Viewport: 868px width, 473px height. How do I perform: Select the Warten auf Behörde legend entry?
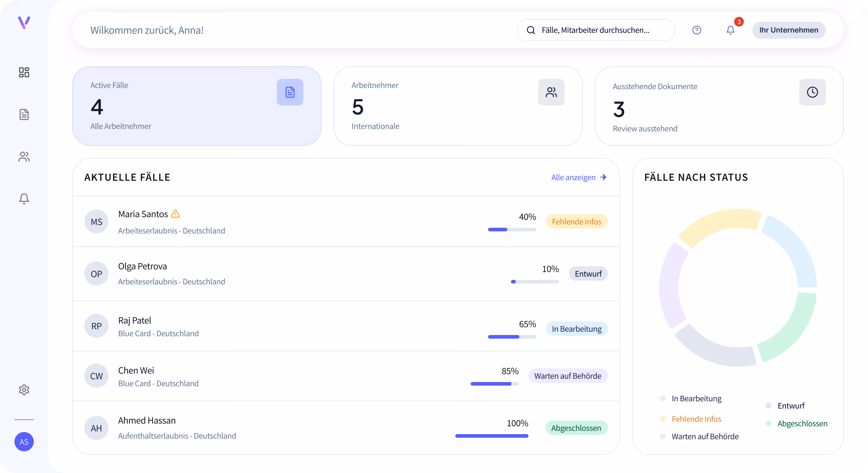705,436
